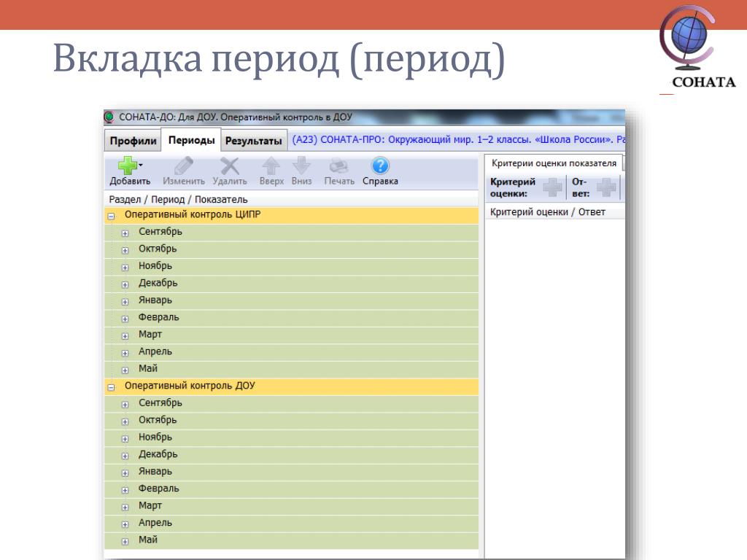This screenshot has width=747, height=560.
Task: Expand Декабрь under Оперативный контроль ЦИПР
Action: tap(125, 285)
